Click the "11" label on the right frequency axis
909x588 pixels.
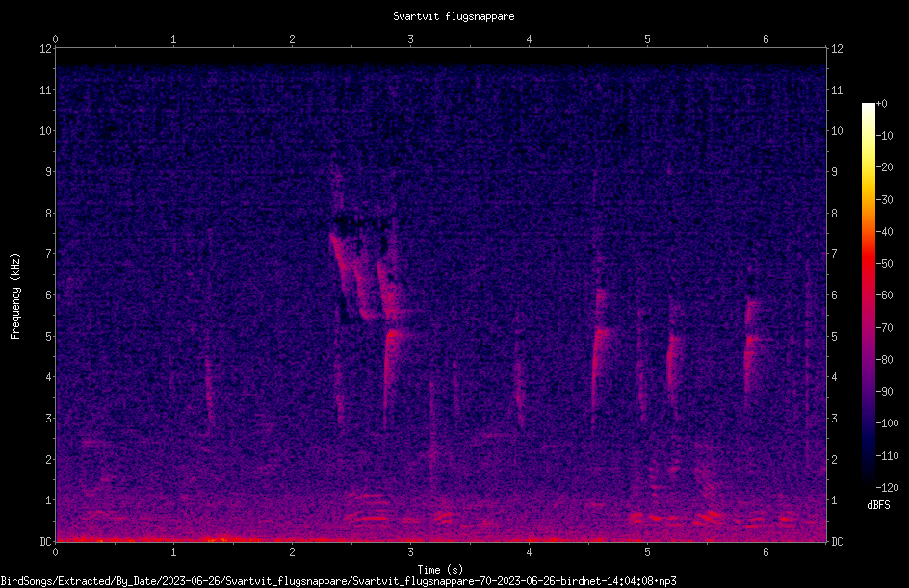(x=837, y=89)
